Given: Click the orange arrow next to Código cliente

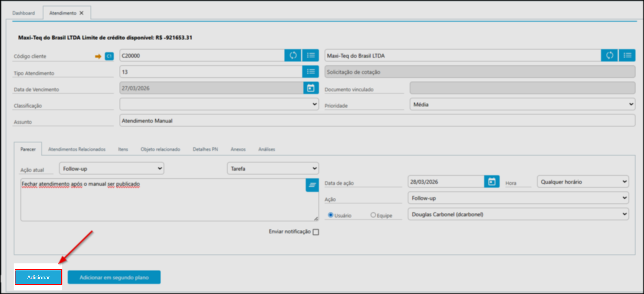Looking at the screenshot, I should (x=98, y=56).
